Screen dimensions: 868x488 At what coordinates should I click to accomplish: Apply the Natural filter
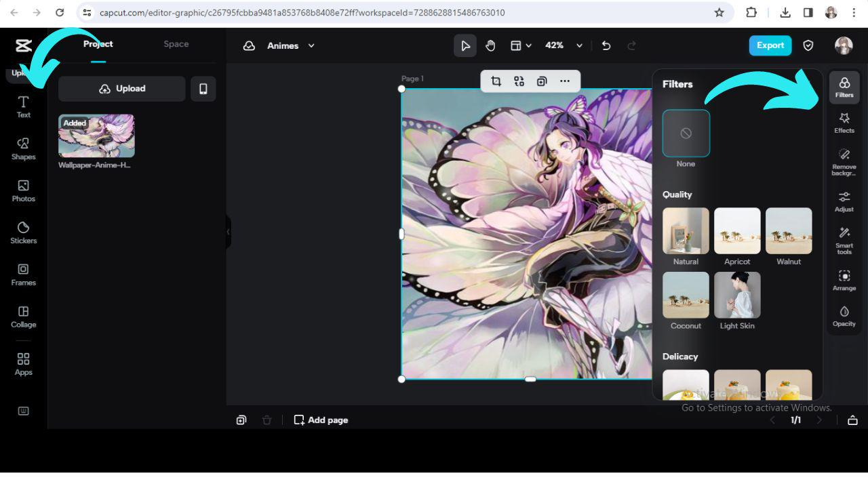tap(686, 231)
